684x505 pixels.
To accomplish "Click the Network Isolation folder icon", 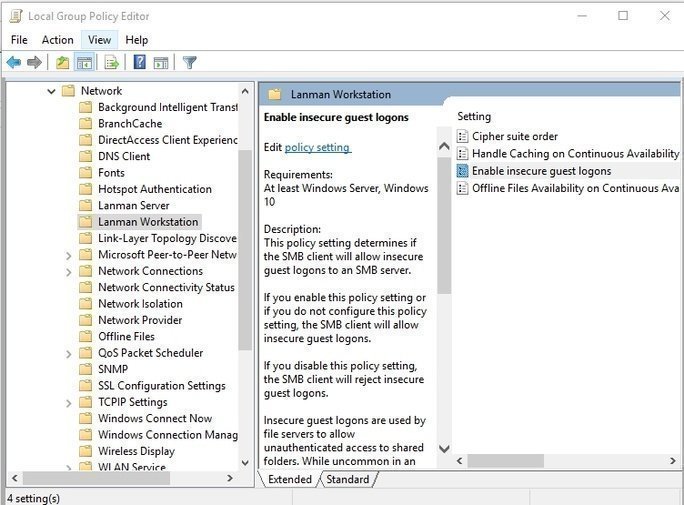I will click(x=86, y=304).
